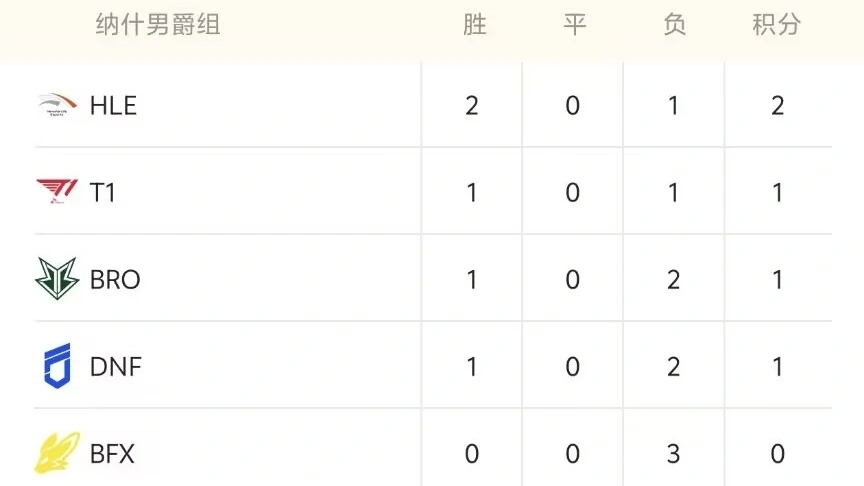This screenshot has width=864, height=486.
Task: Open the T1 team name
Action: 103,192
